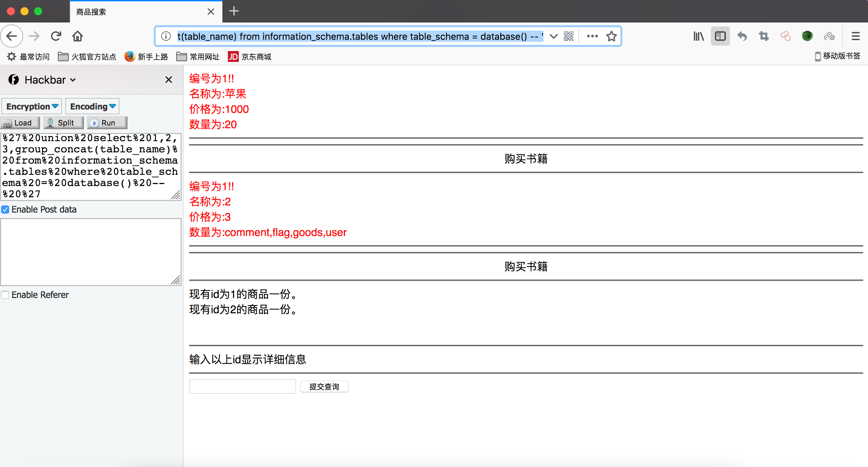
Task: Close the Hackbar sidebar
Action: (169, 80)
